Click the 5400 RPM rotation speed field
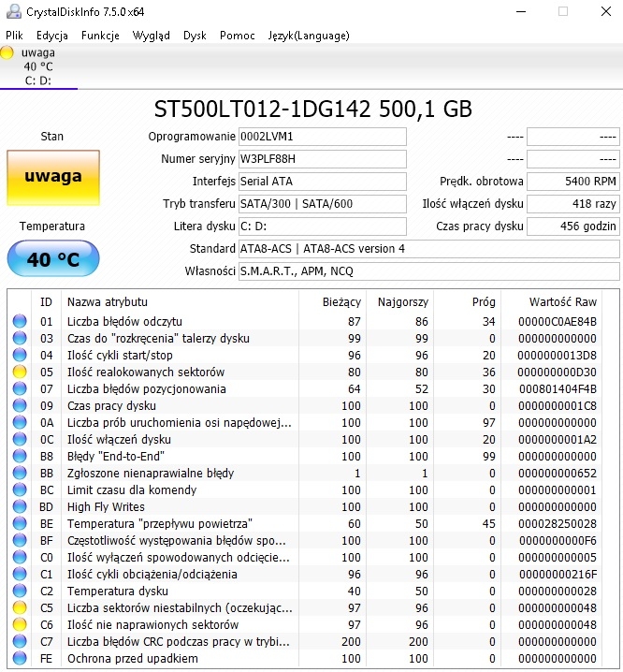The height and width of the screenshot is (672, 623). (x=572, y=182)
